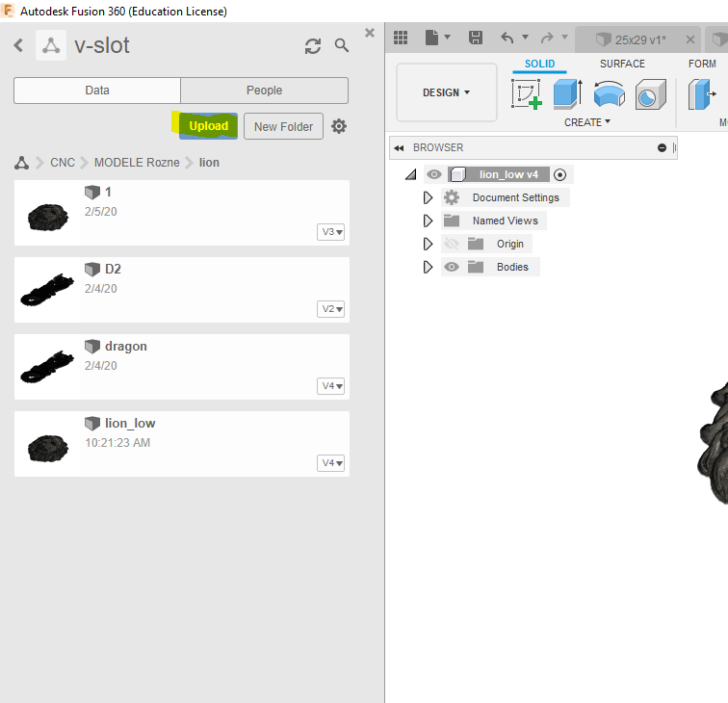The image size is (728, 703).
Task: Select the Revolve tool
Action: (x=610, y=94)
